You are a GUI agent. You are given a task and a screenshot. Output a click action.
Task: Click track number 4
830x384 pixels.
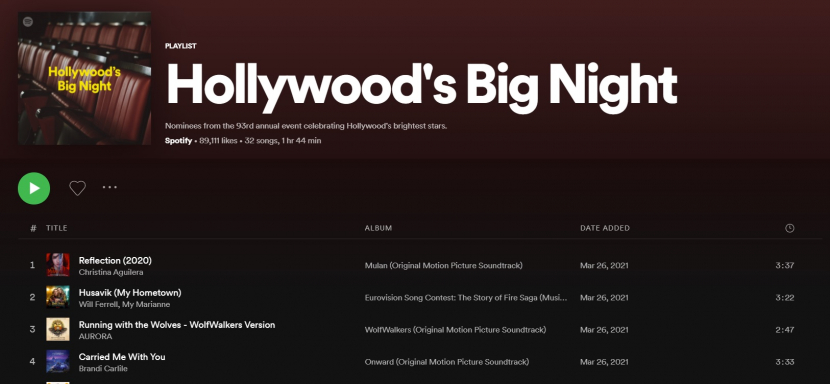tap(32, 362)
